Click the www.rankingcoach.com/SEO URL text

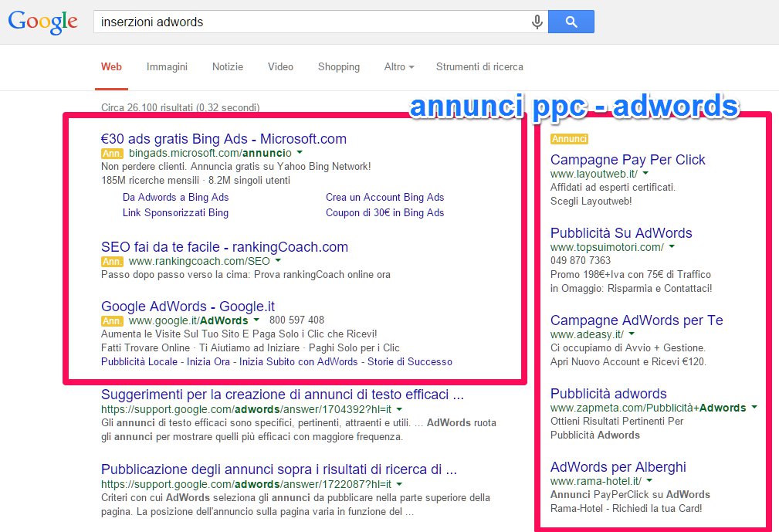coord(199,261)
